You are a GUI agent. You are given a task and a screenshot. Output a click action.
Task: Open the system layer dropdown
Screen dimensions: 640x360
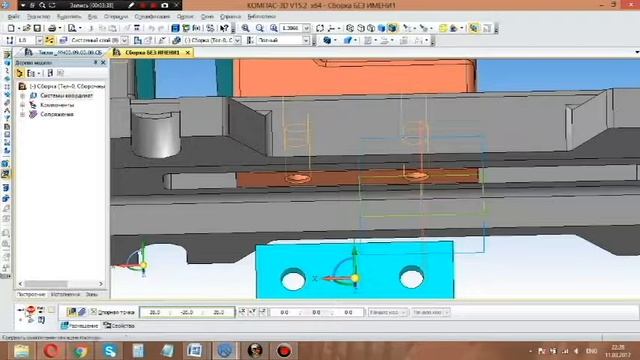(124, 40)
